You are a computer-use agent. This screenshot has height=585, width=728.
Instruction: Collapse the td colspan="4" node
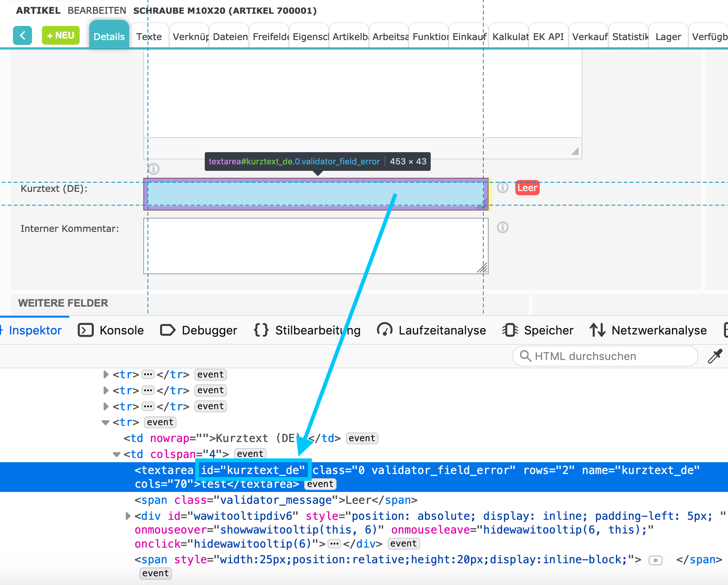coord(117,454)
